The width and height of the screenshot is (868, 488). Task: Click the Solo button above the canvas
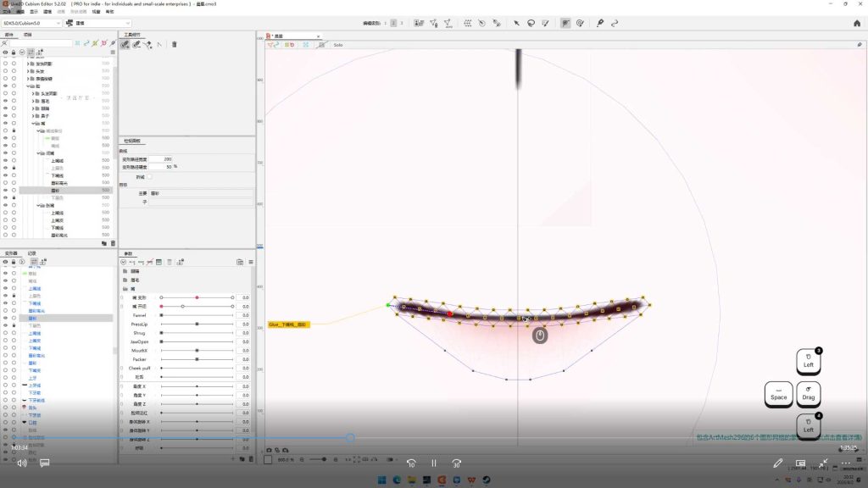(x=337, y=45)
